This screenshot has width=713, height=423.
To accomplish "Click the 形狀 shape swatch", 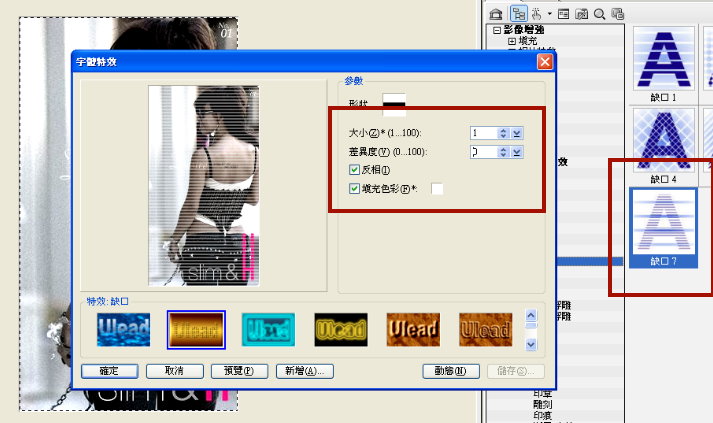I will coord(394,104).
